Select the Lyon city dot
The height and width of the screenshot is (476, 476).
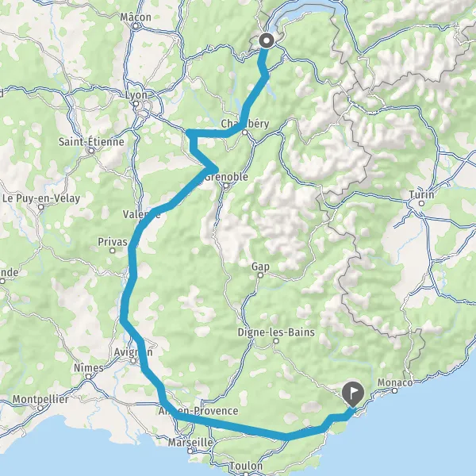click(x=136, y=104)
